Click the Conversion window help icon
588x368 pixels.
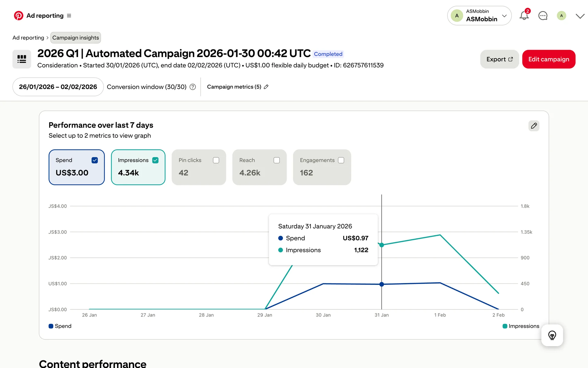(193, 87)
